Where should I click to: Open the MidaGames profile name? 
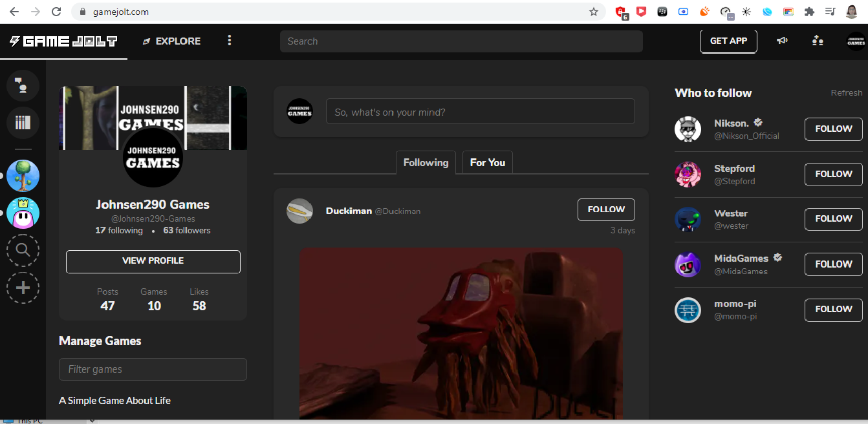click(x=741, y=258)
